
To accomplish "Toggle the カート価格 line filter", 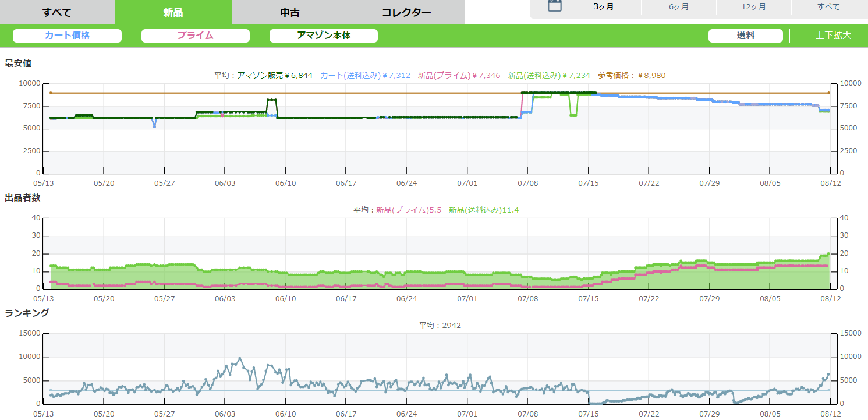I will point(67,36).
